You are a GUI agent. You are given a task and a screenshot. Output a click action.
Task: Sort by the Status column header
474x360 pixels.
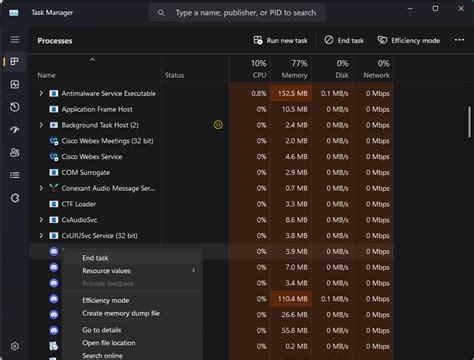click(195, 69)
